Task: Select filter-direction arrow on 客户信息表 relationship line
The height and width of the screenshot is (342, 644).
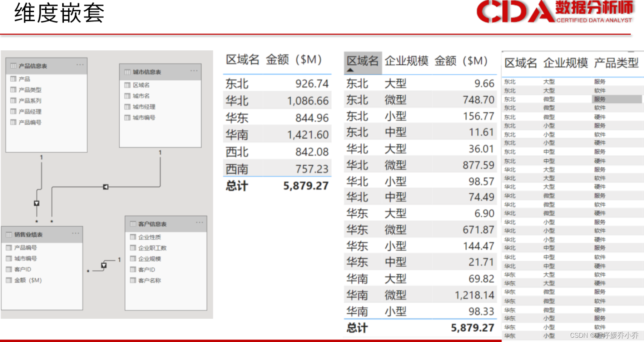Action: tap(104, 265)
